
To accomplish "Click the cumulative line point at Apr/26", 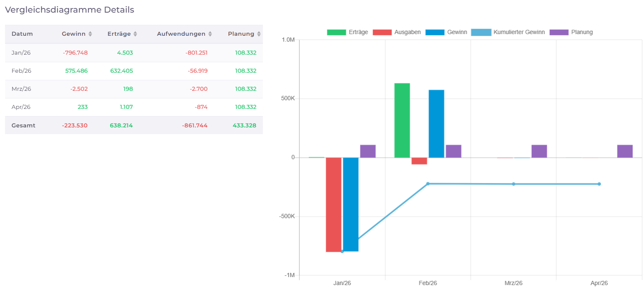I will point(599,184).
